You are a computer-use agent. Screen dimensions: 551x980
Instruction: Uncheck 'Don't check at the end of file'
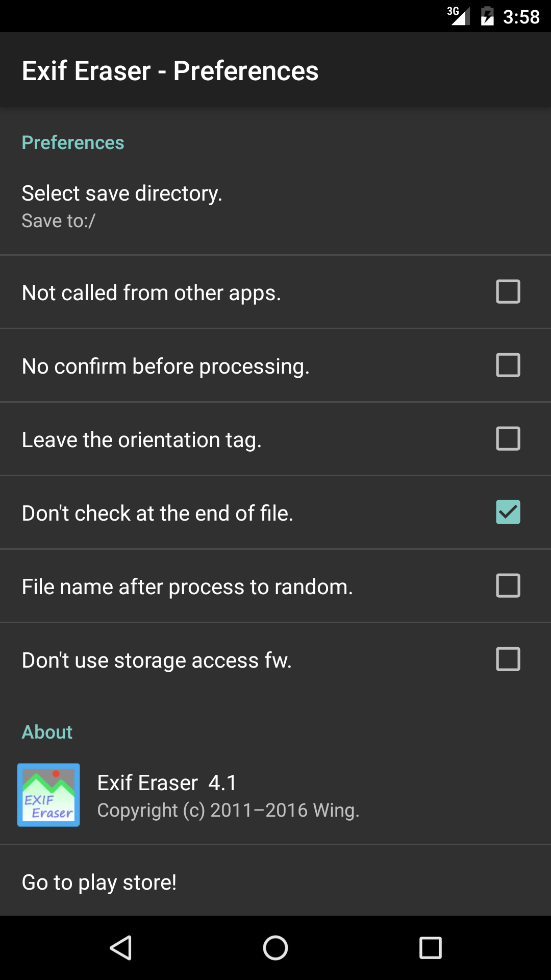click(508, 512)
